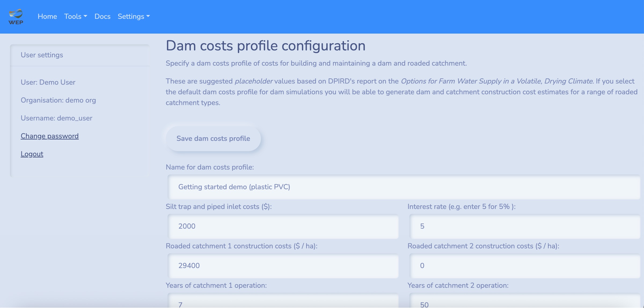
Task: Click Years of catchment 2 operation field
Action: [x=525, y=301]
